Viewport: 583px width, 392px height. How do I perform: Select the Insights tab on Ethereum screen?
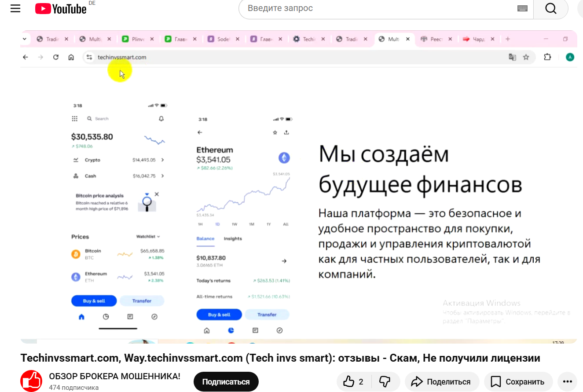[x=233, y=239]
